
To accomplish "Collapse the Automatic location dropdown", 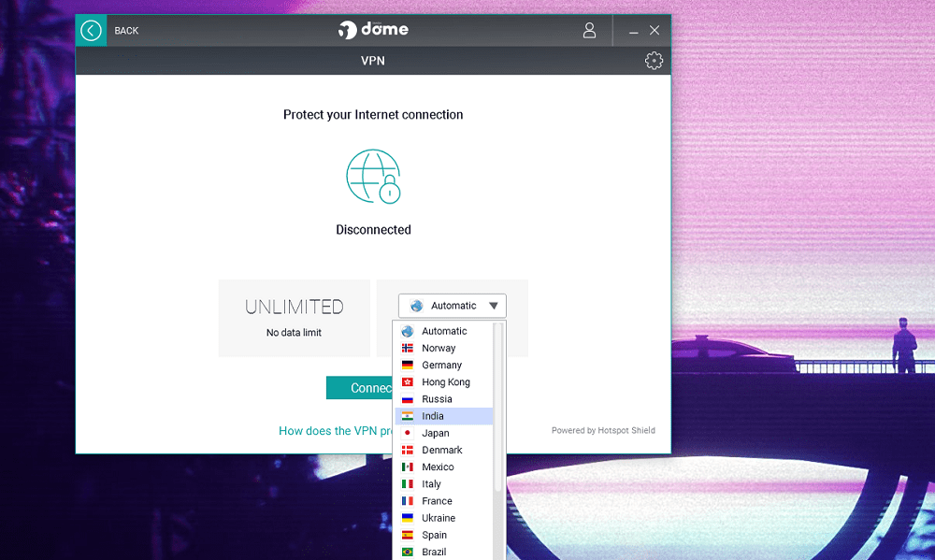I will coord(452,306).
